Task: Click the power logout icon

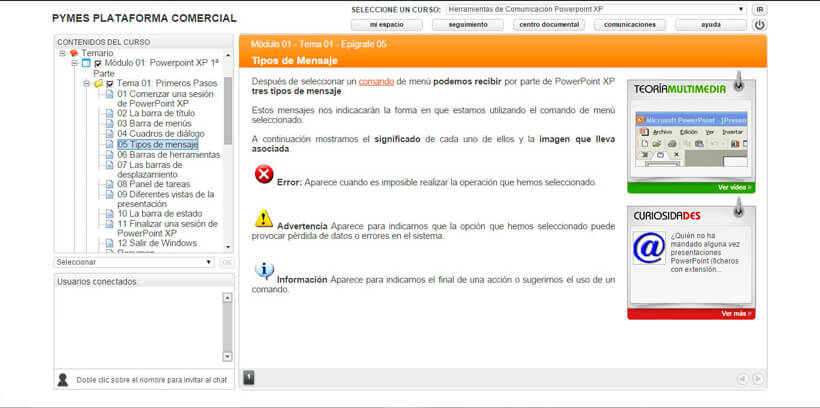Action: (759, 25)
